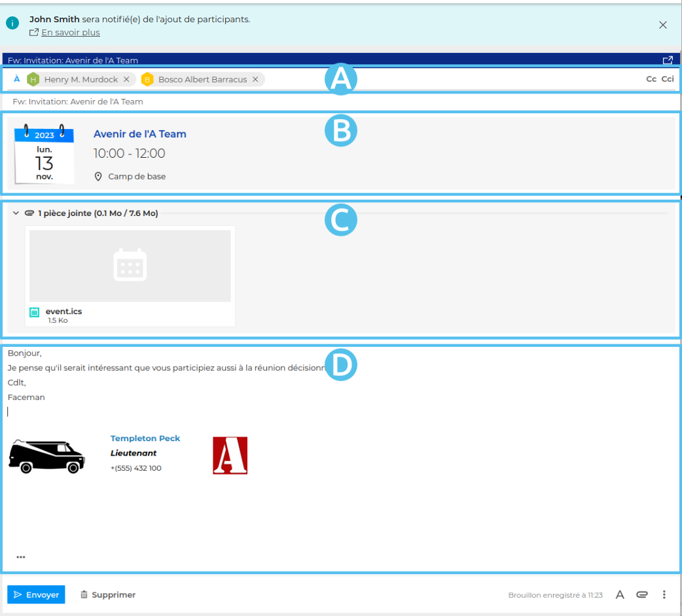Expand quoted content with the ellipsis
This screenshot has width=682, height=616.
tap(21, 557)
